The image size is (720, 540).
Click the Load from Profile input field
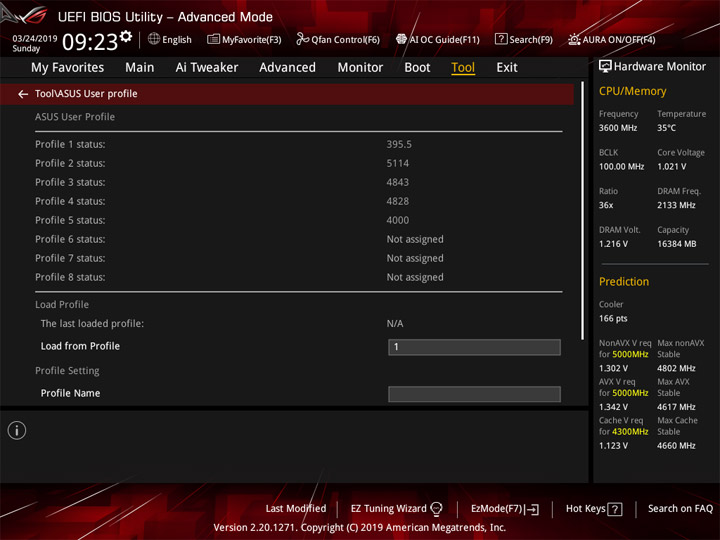pyautogui.click(x=474, y=347)
